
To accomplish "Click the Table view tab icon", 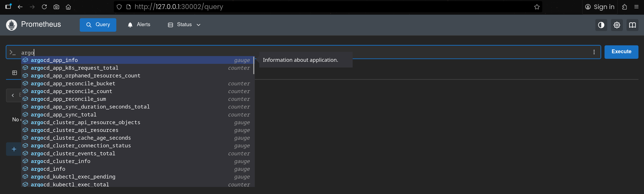I will [15, 73].
